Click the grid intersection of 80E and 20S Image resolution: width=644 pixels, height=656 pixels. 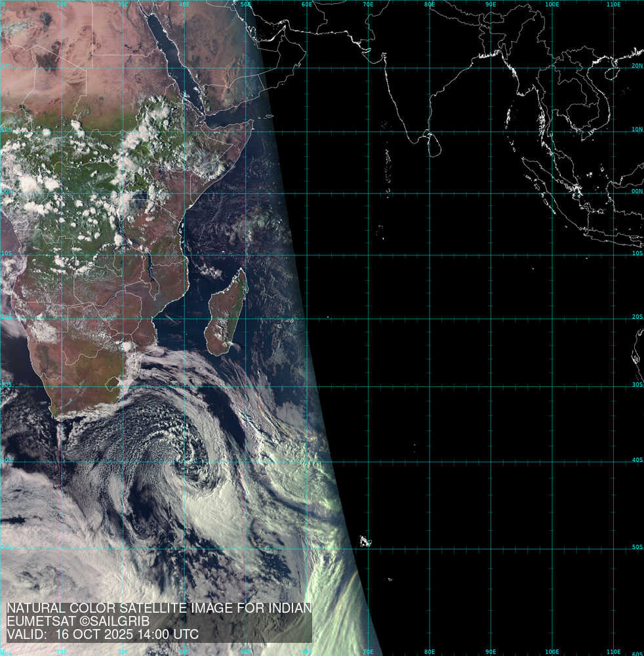coord(430,319)
